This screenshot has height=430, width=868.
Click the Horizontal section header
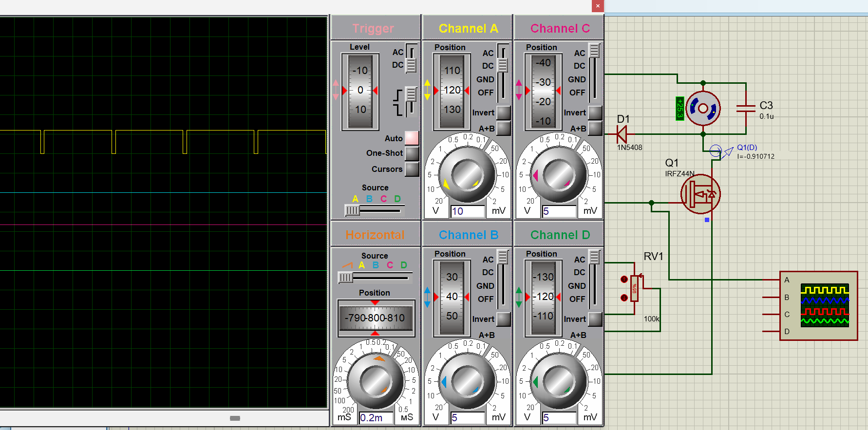375,235
